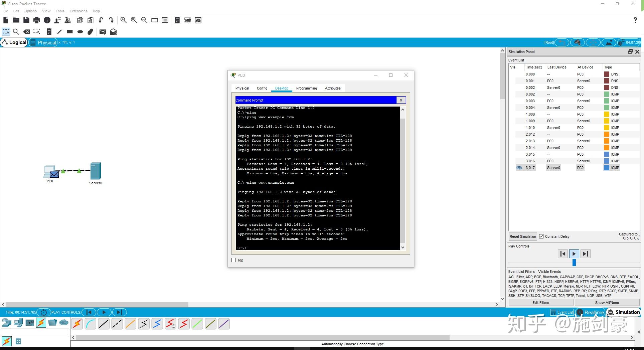The height and width of the screenshot is (350, 644).
Task: Switch to Physical workspace view
Action: click(x=43, y=42)
